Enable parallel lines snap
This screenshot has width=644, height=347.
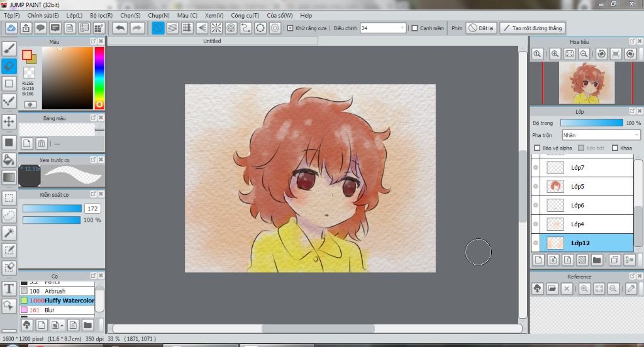point(172,28)
